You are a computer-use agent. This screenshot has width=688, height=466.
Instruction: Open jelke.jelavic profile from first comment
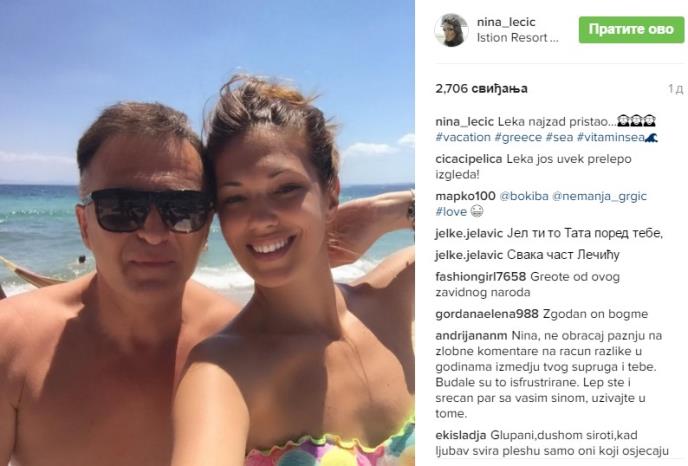pyautogui.click(x=469, y=233)
